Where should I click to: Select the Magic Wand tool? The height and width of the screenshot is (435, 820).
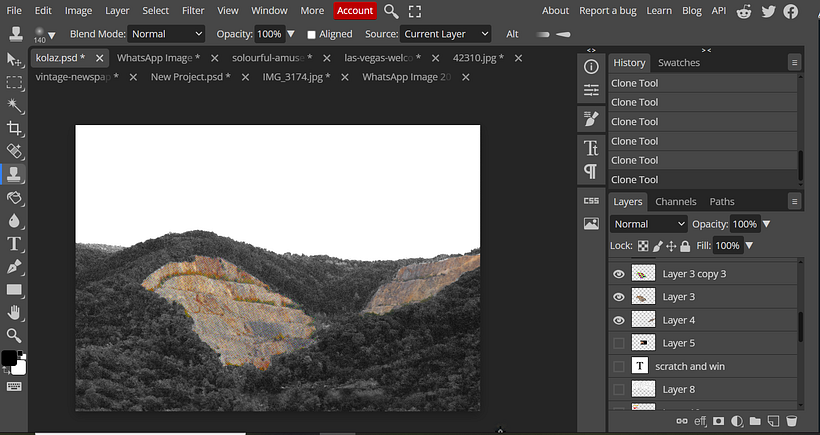coord(14,105)
